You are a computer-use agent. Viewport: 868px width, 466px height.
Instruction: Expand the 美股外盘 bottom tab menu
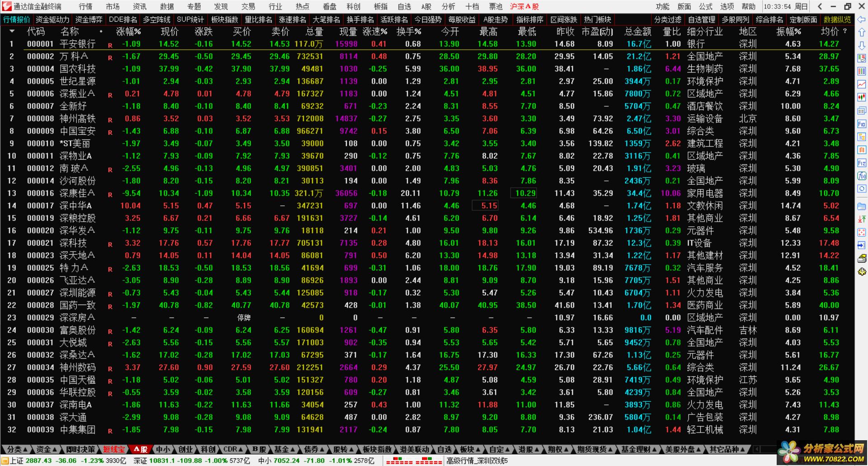point(683,449)
